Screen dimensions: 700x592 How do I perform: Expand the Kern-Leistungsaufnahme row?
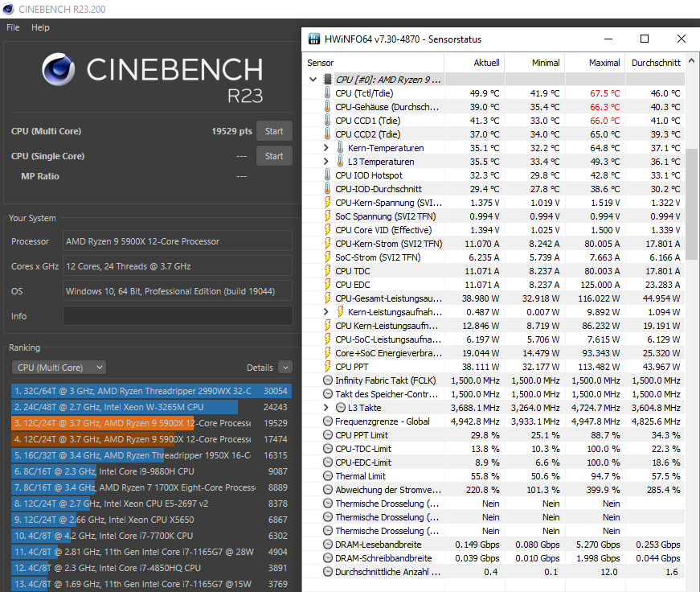coord(326,312)
